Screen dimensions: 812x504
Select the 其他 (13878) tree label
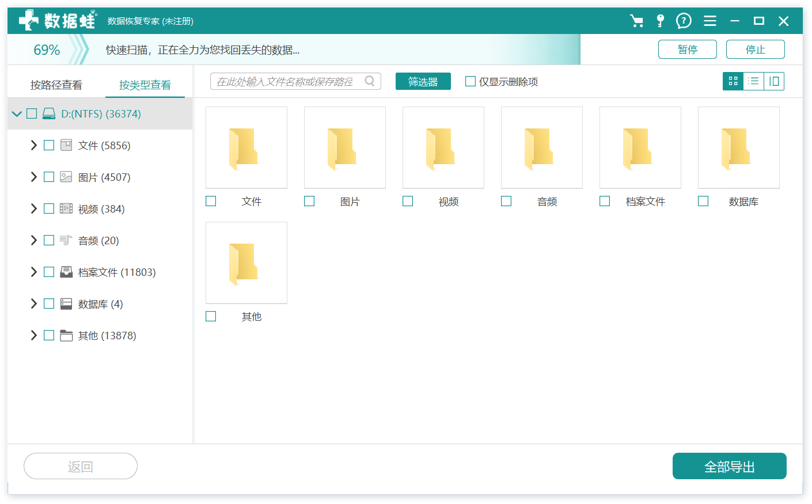click(x=107, y=335)
